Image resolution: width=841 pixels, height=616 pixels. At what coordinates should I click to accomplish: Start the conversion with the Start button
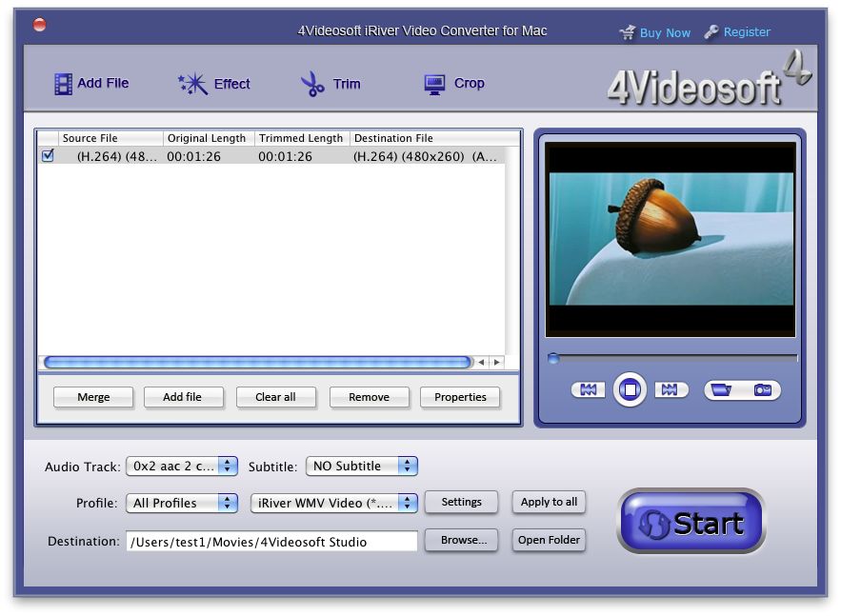[691, 522]
